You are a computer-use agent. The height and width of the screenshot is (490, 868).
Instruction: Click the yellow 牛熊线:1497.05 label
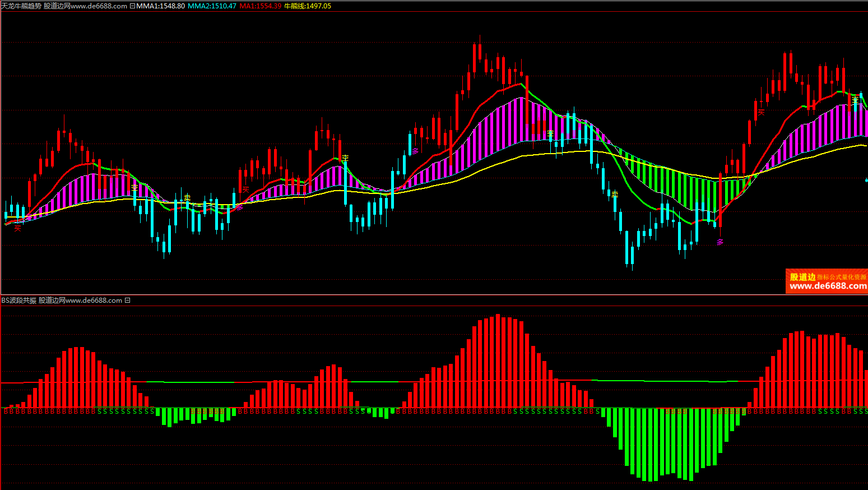[307, 6]
